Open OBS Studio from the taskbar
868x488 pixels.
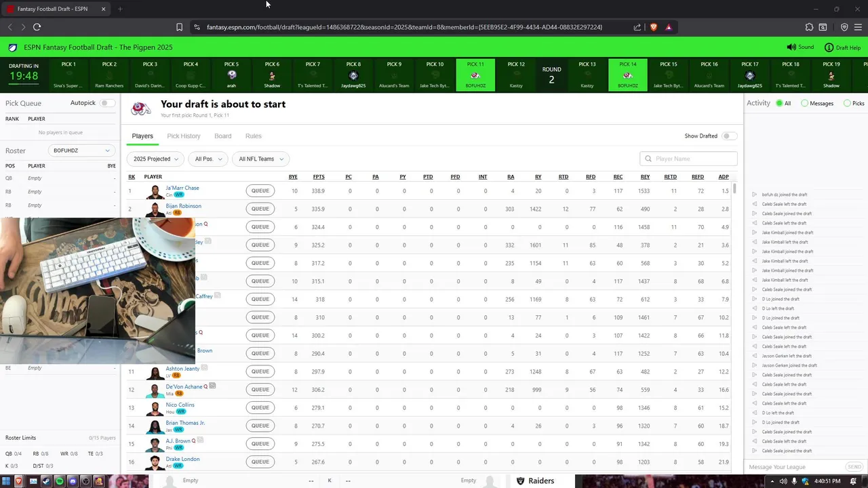85,481
